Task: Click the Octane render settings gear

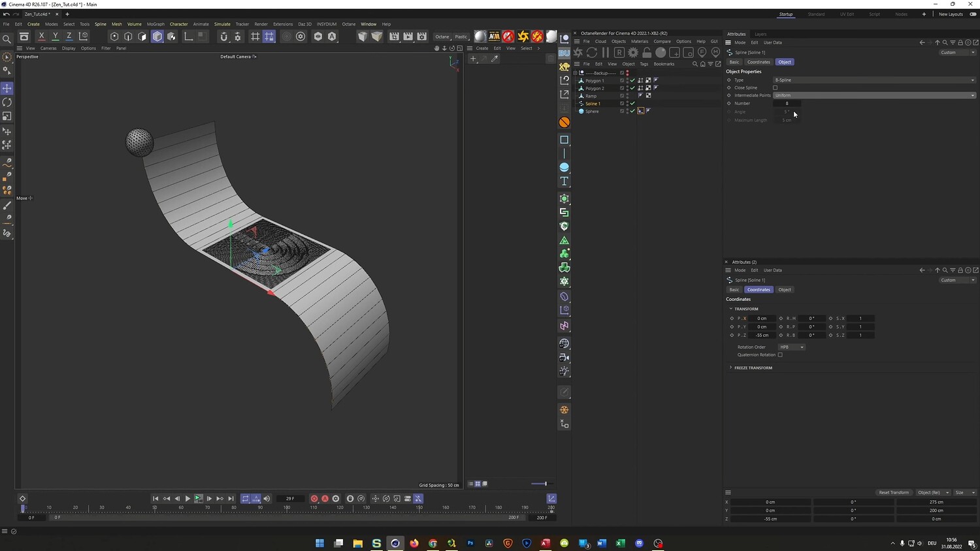Action: 633,52
